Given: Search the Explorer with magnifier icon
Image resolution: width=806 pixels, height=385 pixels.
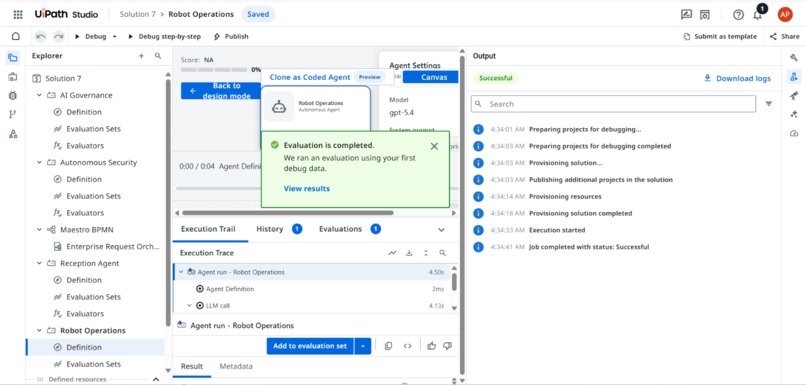Looking at the screenshot, I should (158, 56).
